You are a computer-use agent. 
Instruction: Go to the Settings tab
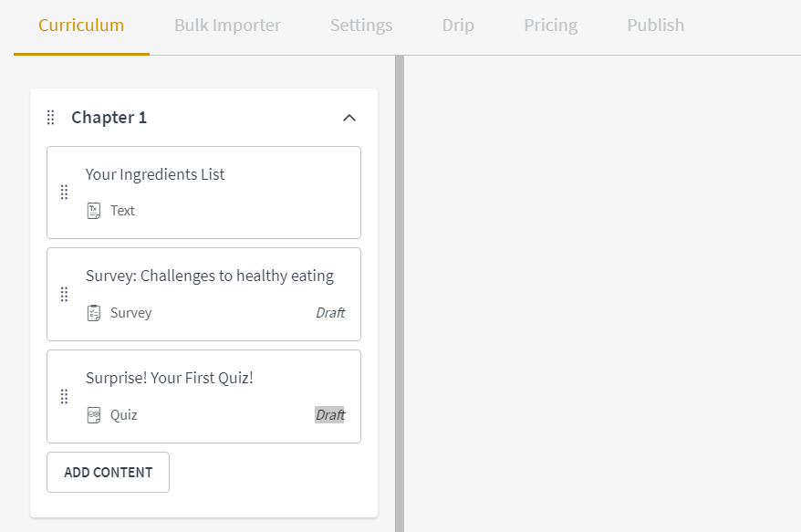click(x=361, y=25)
